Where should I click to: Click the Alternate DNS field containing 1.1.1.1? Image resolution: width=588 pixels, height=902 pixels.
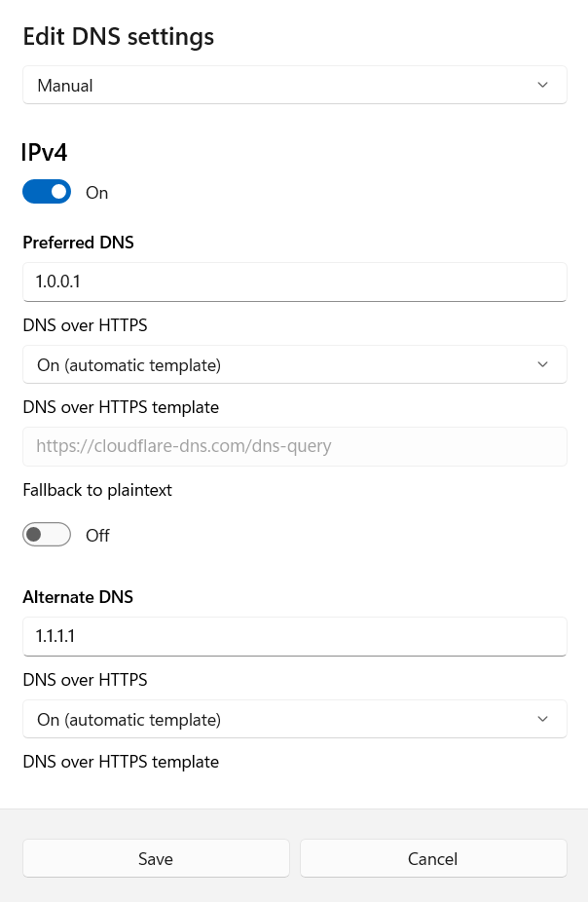point(294,637)
